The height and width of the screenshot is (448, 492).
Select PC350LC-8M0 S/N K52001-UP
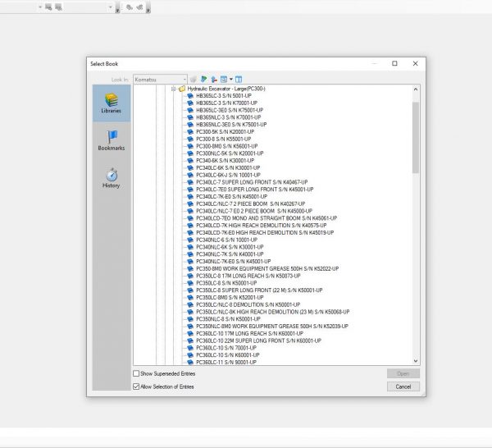230,298
